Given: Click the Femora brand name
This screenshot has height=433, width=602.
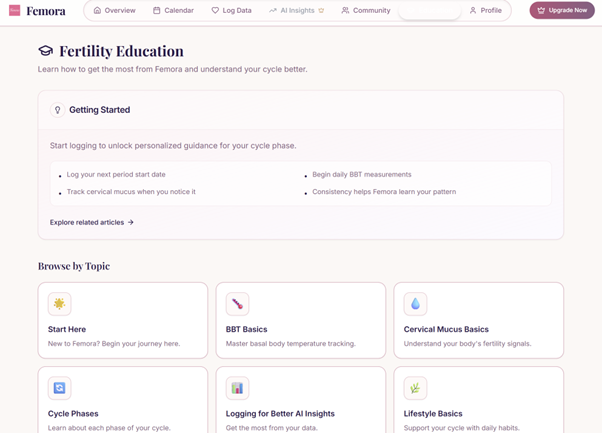Looking at the screenshot, I should [46, 11].
